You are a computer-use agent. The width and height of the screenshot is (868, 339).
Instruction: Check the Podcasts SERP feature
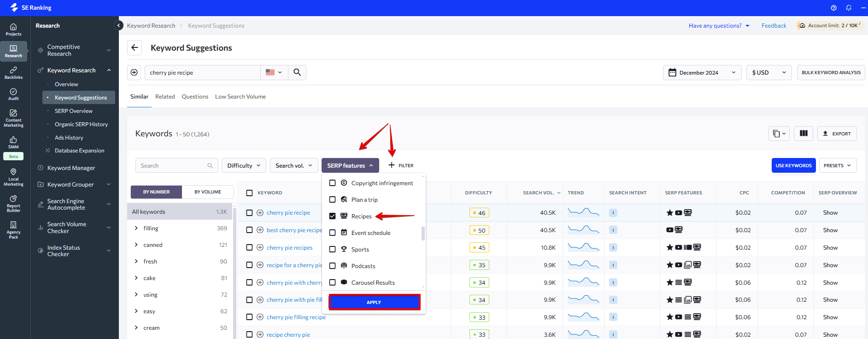point(332,266)
